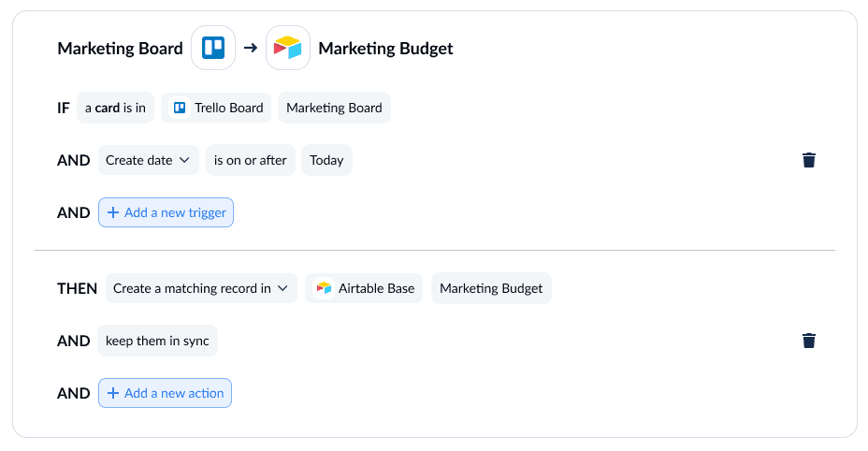This screenshot has width=868, height=451.
Task: Click plus icon on Add a new trigger
Action: click(x=113, y=212)
